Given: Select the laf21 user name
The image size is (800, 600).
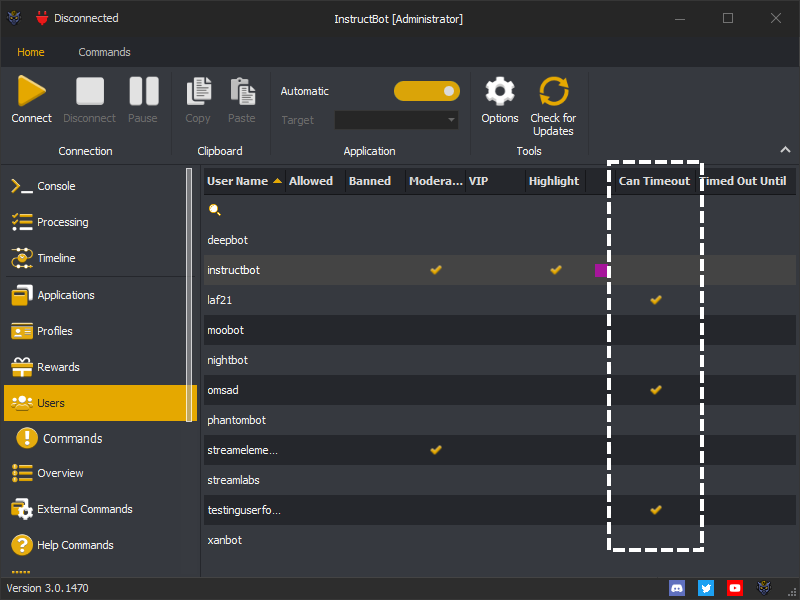Looking at the screenshot, I should [219, 300].
